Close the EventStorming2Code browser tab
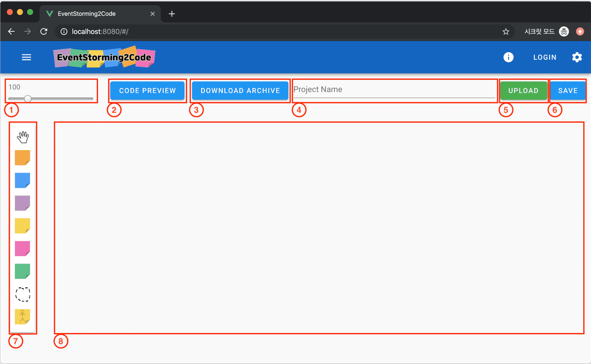 coord(153,14)
